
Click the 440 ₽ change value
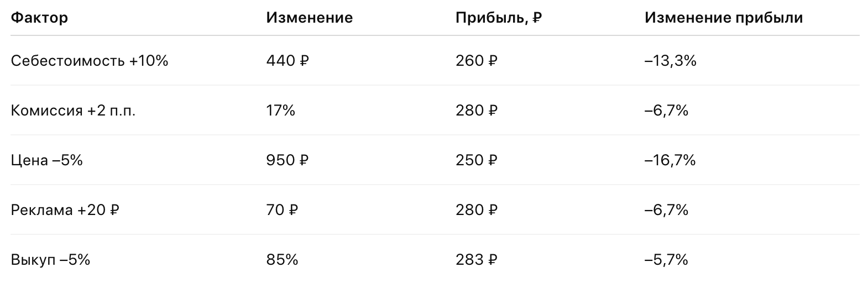(287, 61)
